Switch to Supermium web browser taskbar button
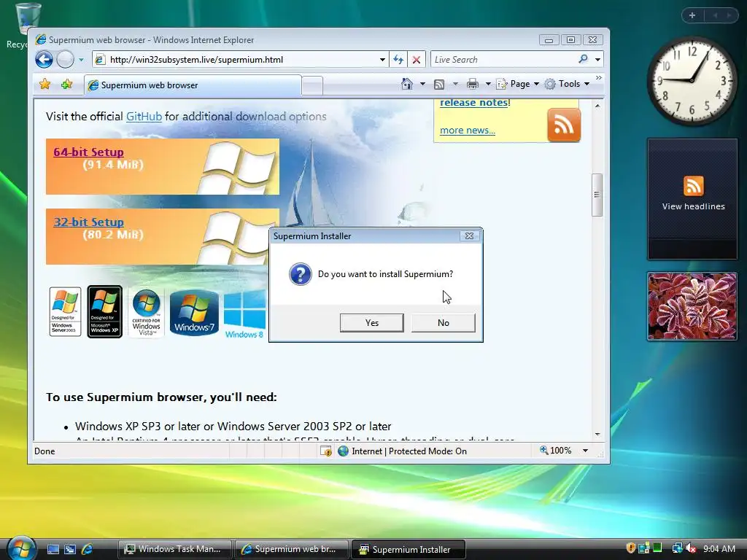Viewport: 747px width, 560px height. pyautogui.click(x=292, y=549)
